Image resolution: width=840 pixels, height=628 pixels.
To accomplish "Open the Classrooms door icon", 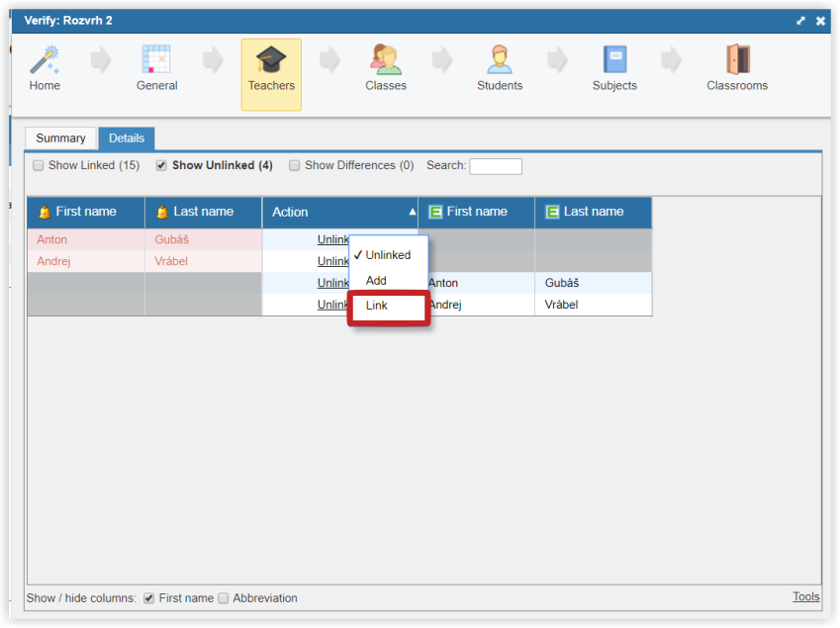I will click(x=738, y=59).
